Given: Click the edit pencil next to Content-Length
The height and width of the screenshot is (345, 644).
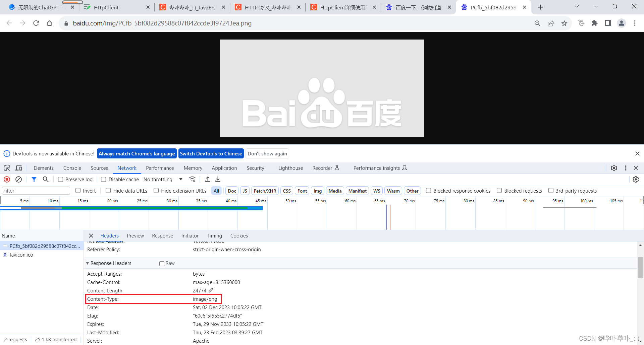Looking at the screenshot, I should pyautogui.click(x=211, y=290).
